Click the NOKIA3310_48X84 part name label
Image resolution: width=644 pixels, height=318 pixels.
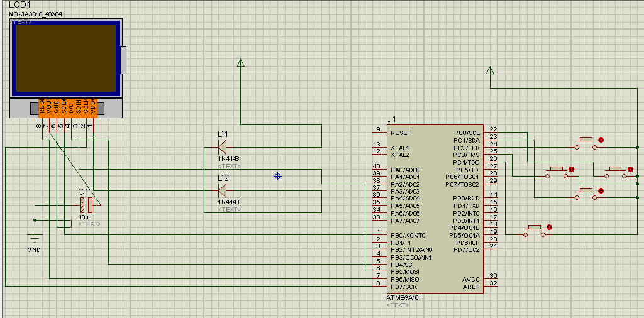coord(35,14)
